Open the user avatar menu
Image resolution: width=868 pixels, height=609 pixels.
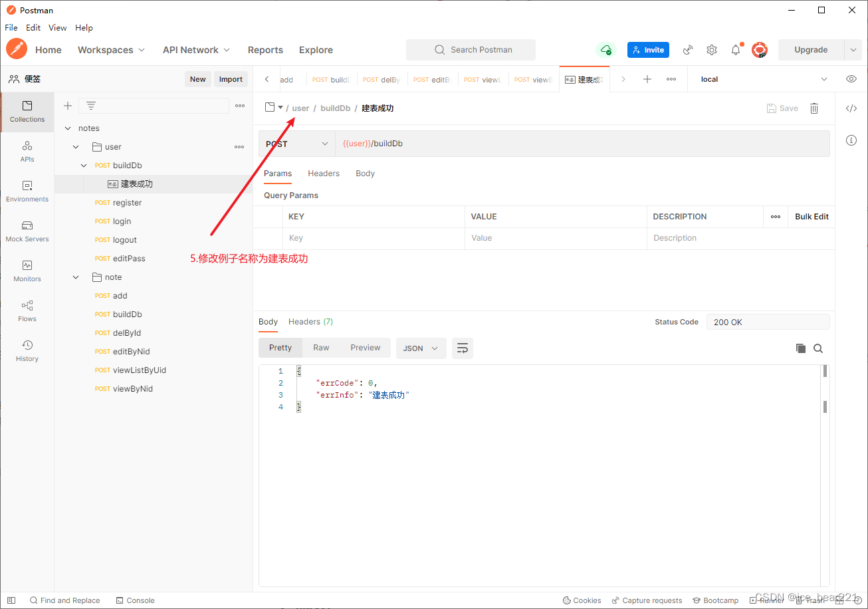(760, 50)
